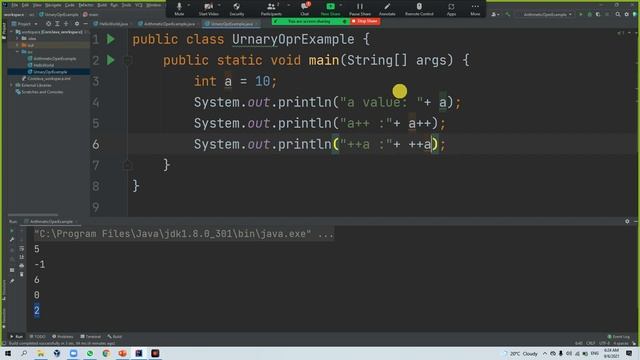Expand External Libraries node
This screenshot has height=360, width=640.
(11, 85)
